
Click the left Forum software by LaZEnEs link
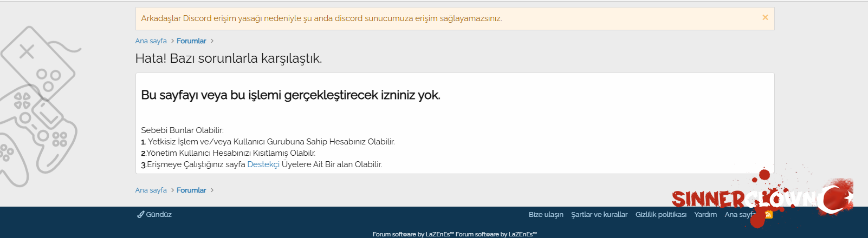click(x=412, y=234)
